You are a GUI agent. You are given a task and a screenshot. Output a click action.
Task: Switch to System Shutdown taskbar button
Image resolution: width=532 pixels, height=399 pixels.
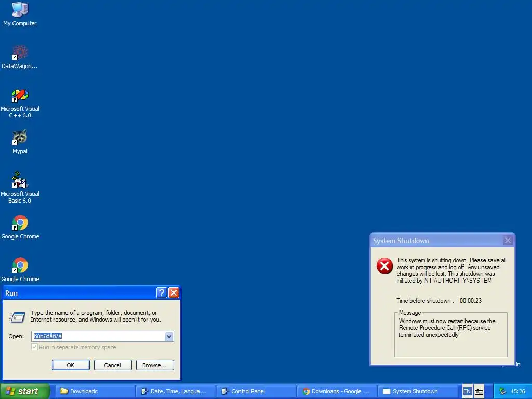(x=417, y=391)
